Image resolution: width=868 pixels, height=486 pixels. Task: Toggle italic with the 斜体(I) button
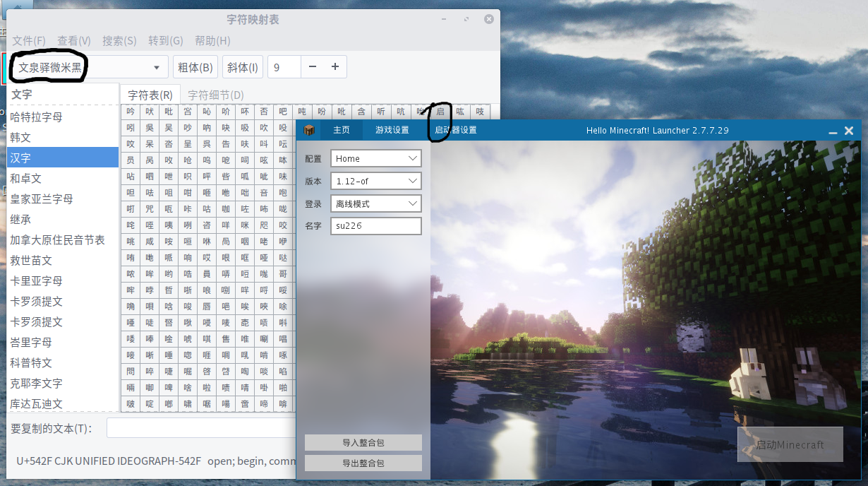(241, 66)
